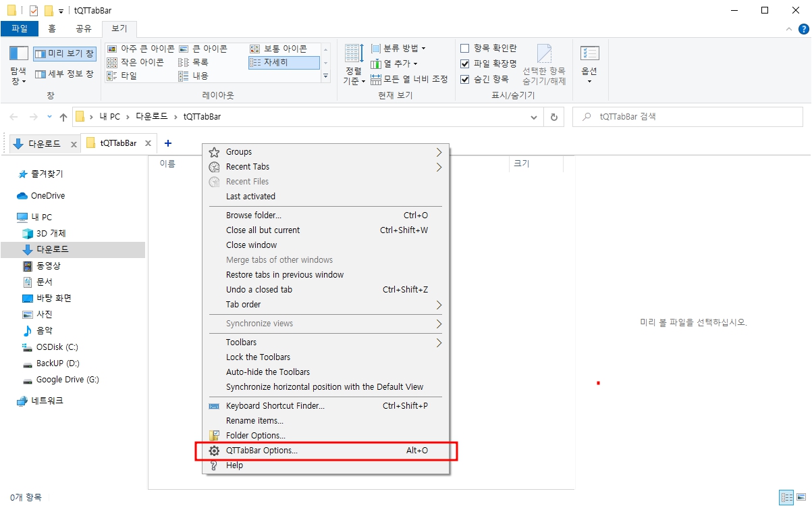
Task: Select 타일 layout
Action: pyautogui.click(x=122, y=76)
